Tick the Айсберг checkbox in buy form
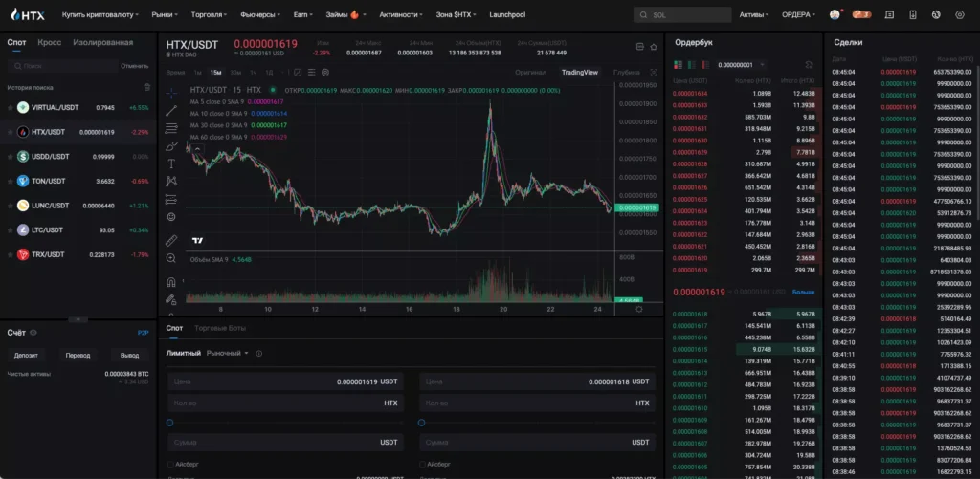The width and height of the screenshot is (980, 479). 170,464
